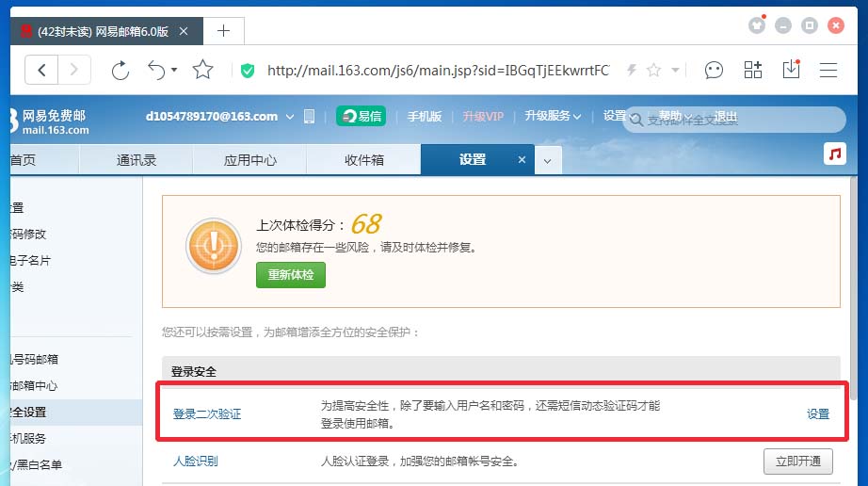Click the lightning speed-mode icon
Image resolution: width=868 pixels, height=486 pixels.
(632, 70)
